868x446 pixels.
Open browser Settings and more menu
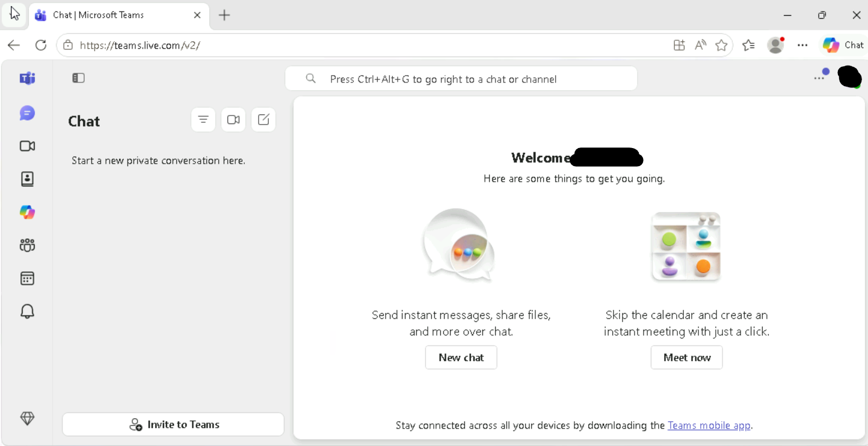coord(802,45)
